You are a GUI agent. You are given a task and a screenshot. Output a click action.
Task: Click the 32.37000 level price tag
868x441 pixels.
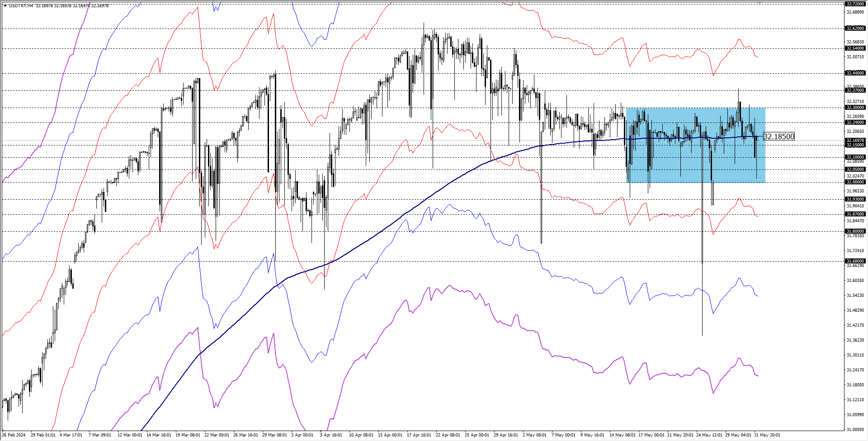click(855, 90)
